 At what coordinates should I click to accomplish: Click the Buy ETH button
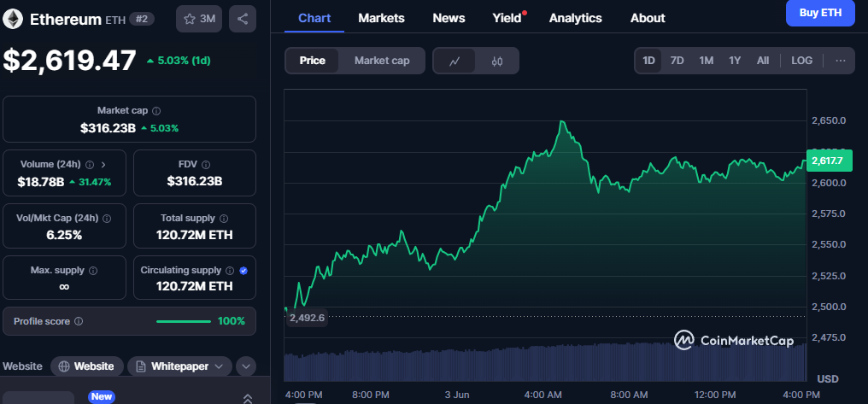[x=820, y=13]
